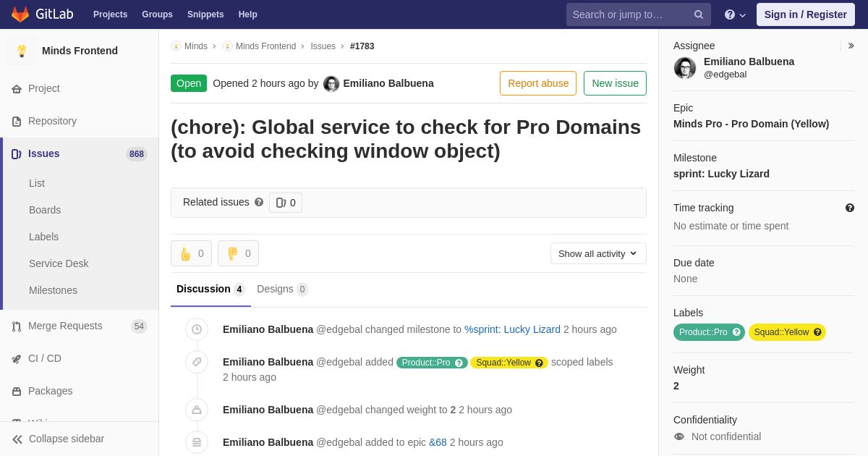Open the %sprint: Lucky Lizard milestone link
The height and width of the screenshot is (456, 868).
click(x=512, y=329)
